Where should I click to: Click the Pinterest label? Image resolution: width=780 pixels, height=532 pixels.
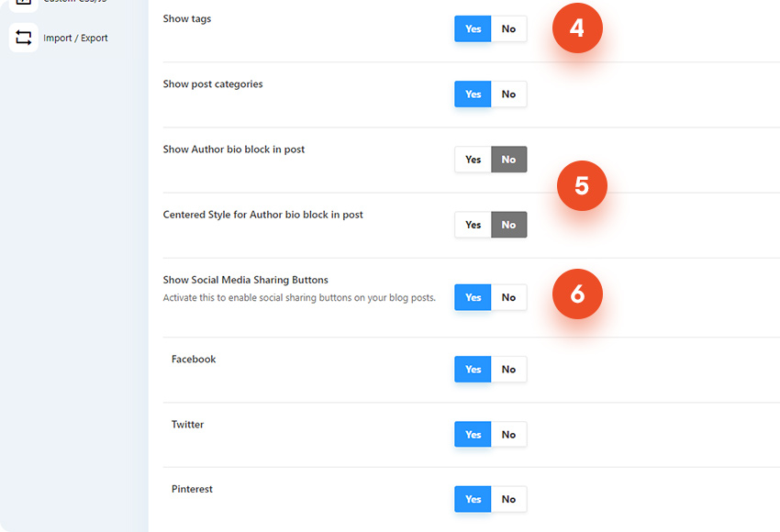click(192, 489)
